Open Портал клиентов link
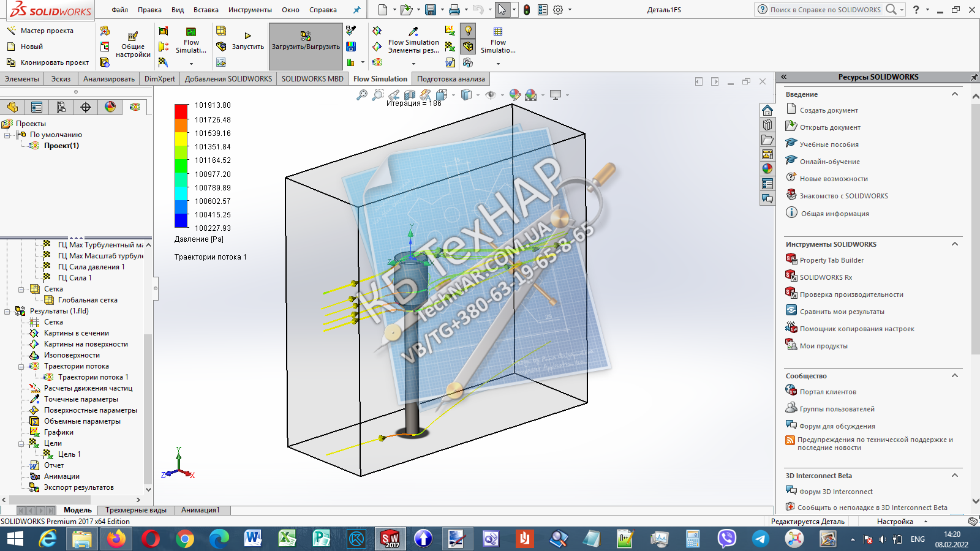Image resolution: width=980 pixels, height=551 pixels. [828, 392]
